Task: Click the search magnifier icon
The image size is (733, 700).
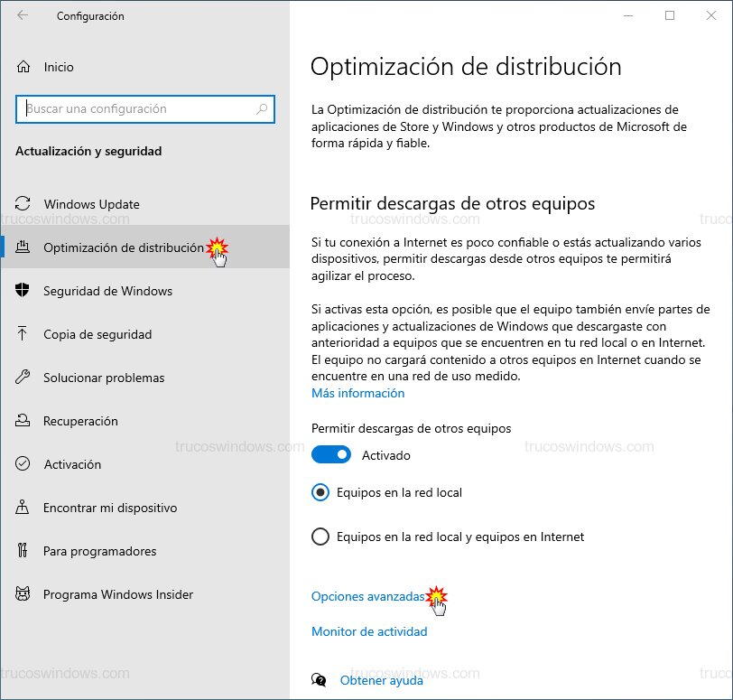Action: click(262, 109)
